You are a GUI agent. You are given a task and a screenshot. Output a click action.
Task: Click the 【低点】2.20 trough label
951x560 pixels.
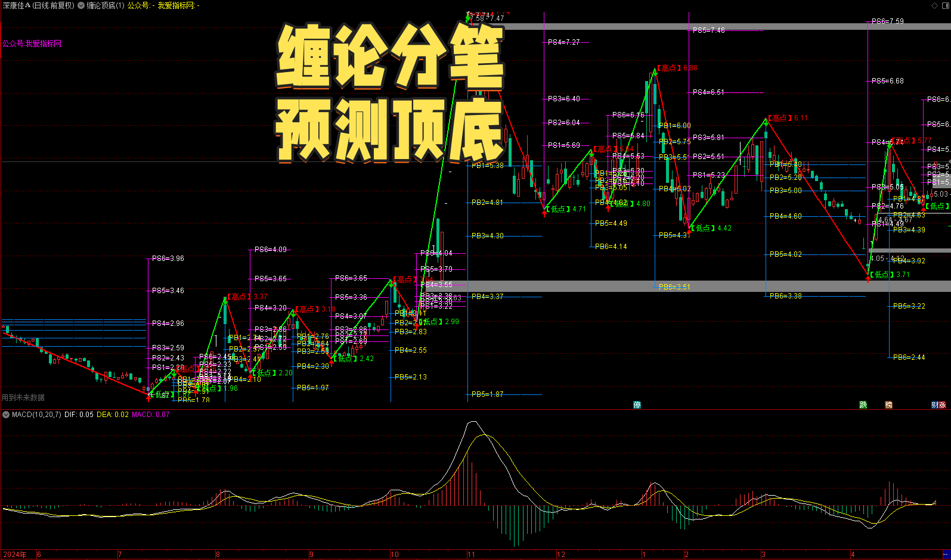pyautogui.click(x=272, y=373)
